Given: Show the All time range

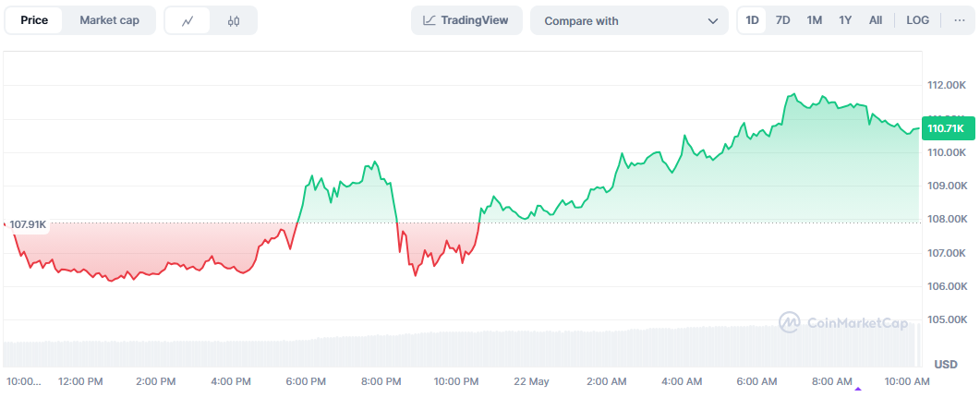Looking at the screenshot, I should coord(876,20).
